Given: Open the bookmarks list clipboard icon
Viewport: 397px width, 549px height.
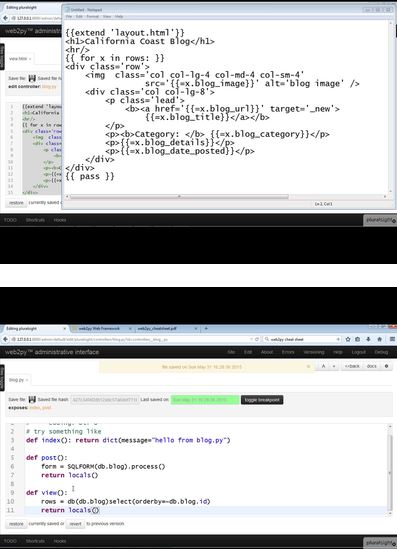Looking at the screenshot, I should point(357,339).
